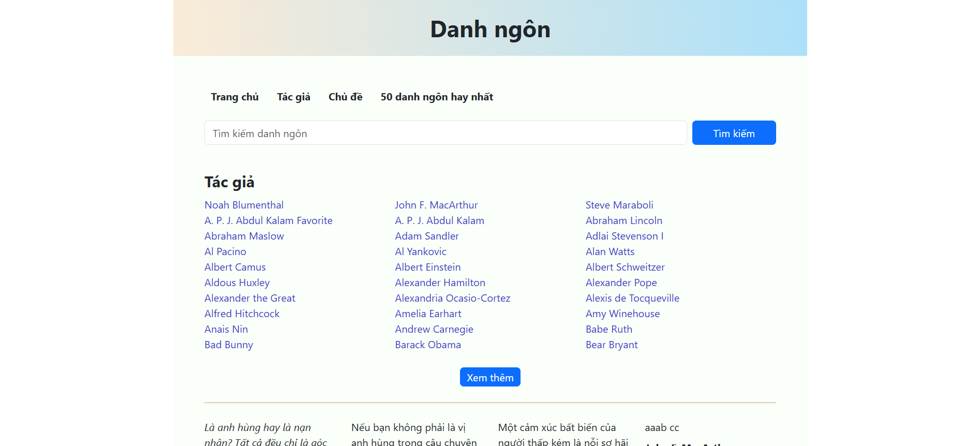
Task: Open 50 danh ngôn hay nhất page
Action: coord(436,97)
